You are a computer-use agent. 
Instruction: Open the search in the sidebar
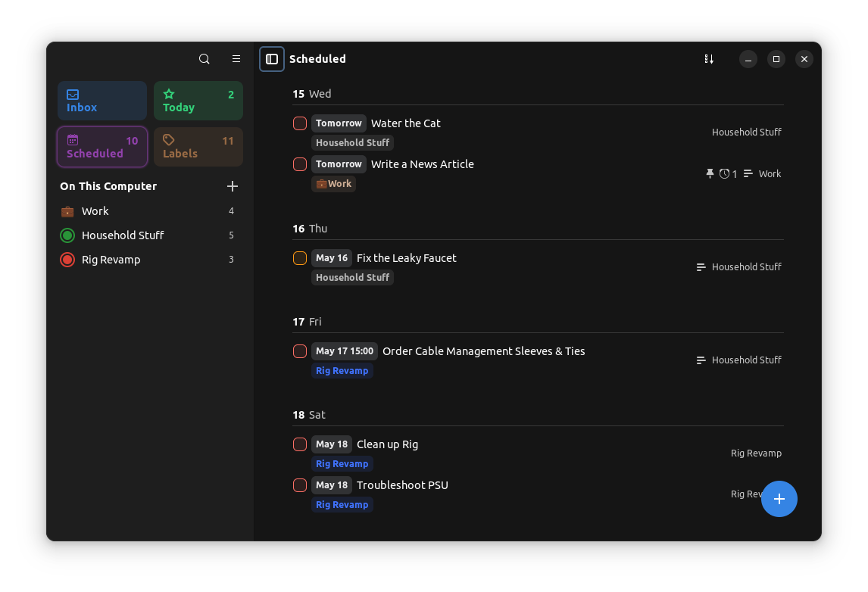(x=204, y=58)
